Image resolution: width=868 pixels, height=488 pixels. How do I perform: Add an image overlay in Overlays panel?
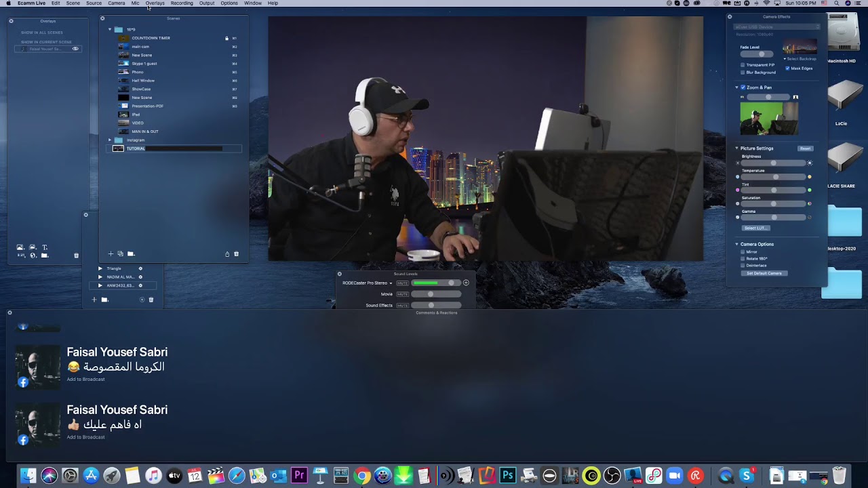20,247
